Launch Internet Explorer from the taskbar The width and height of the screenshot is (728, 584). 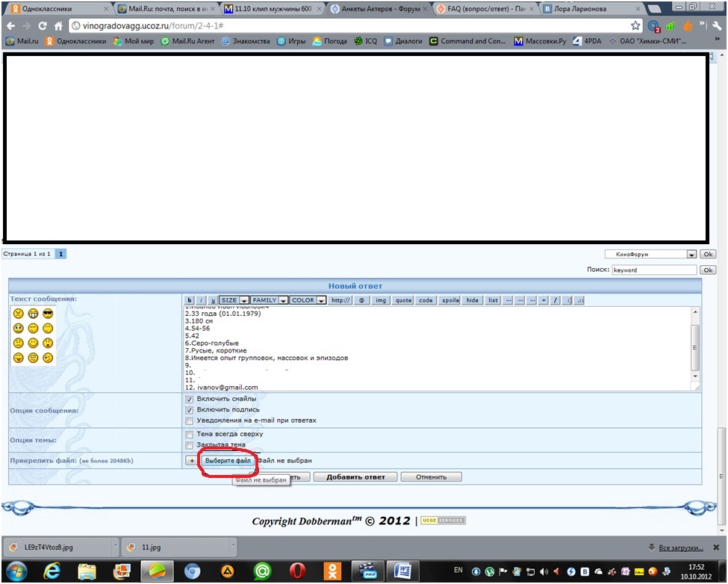point(52,571)
